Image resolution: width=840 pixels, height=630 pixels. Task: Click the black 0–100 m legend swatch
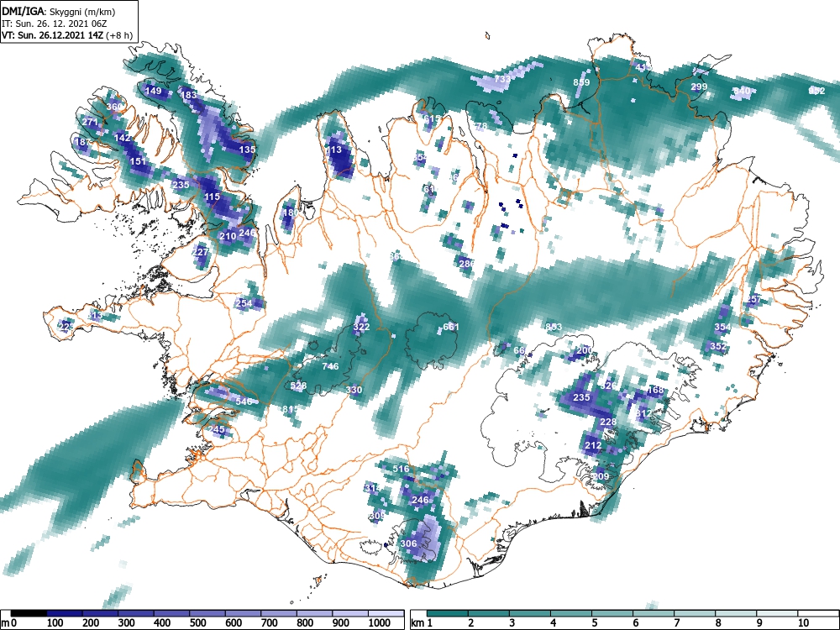(x=29, y=613)
